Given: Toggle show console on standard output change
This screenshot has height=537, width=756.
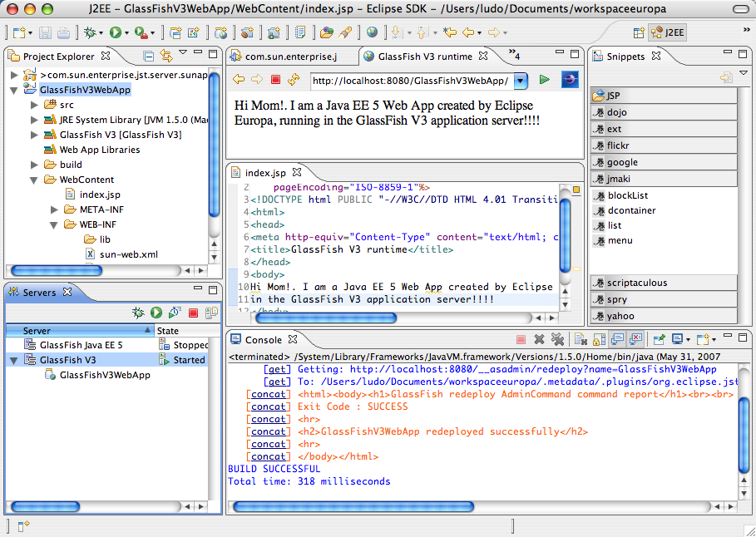Looking at the screenshot, I should (x=617, y=340).
